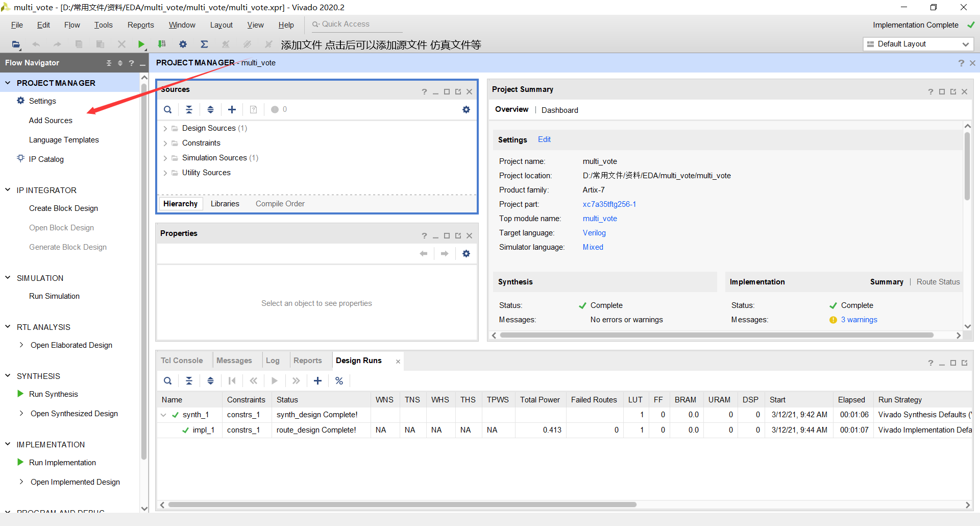Switch to Tcl Console tab
Viewport: 980px width, 526px height.
tap(182, 361)
